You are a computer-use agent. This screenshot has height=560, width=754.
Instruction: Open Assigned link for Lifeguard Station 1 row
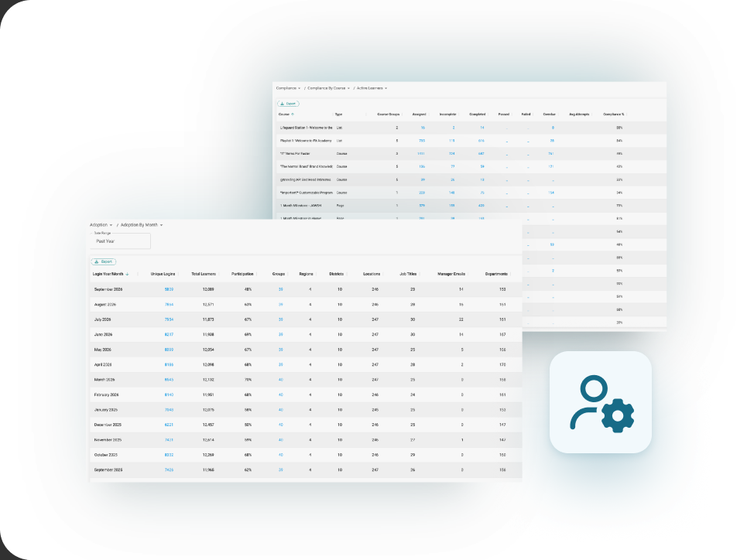pos(423,128)
